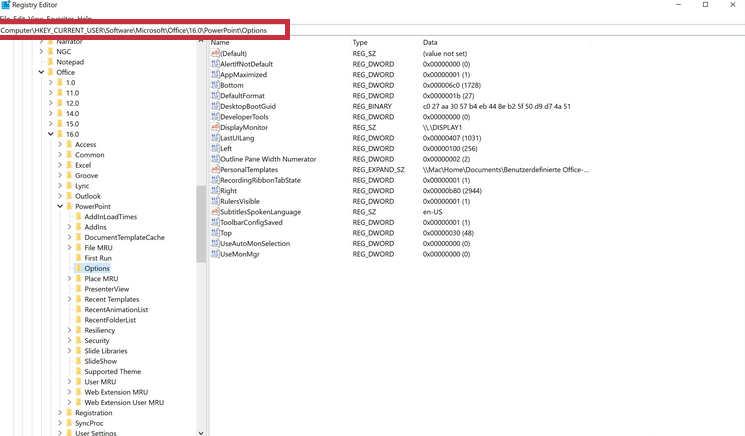Click the (Default) string value icon
This screenshot has width=745, height=436.
point(215,53)
